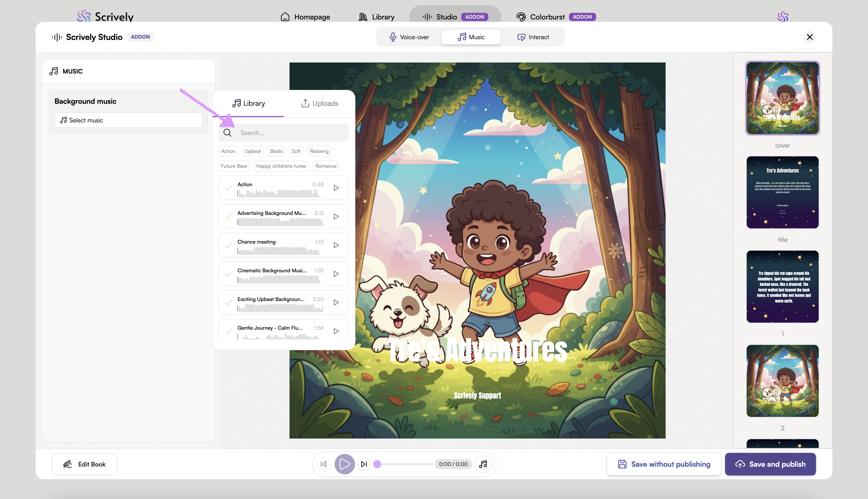Play the Action track preview
Viewport: 868px width, 499px height.
(x=336, y=188)
